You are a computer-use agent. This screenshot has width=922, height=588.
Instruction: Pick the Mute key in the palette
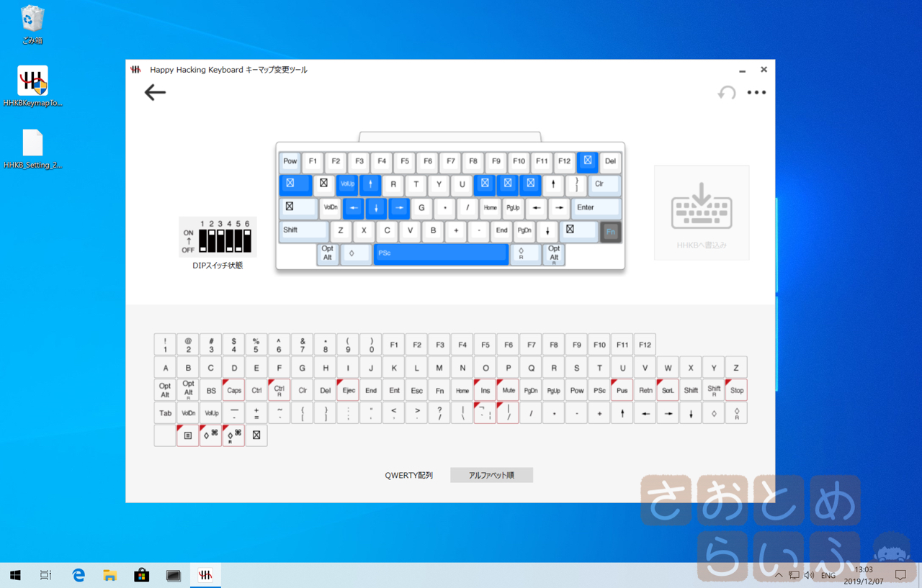[508, 390]
